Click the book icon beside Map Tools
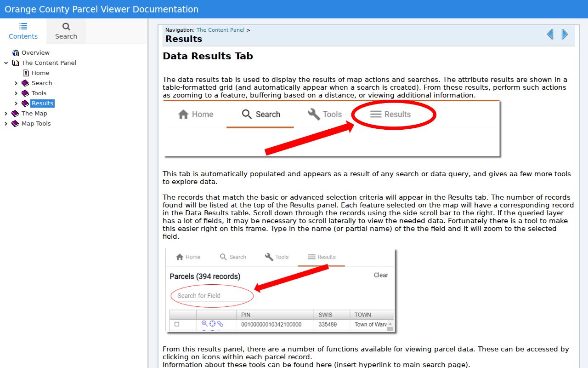Image resolution: width=588 pixels, height=368 pixels. point(15,124)
